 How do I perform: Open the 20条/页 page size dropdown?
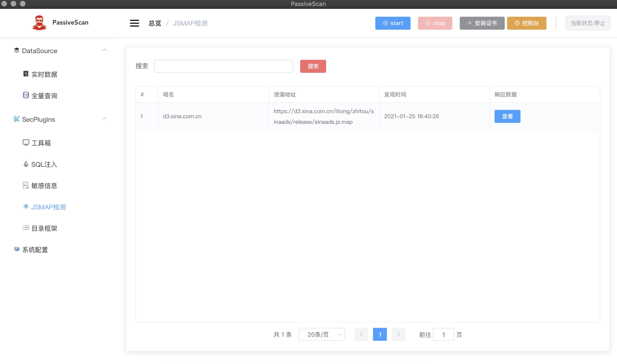click(322, 334)
